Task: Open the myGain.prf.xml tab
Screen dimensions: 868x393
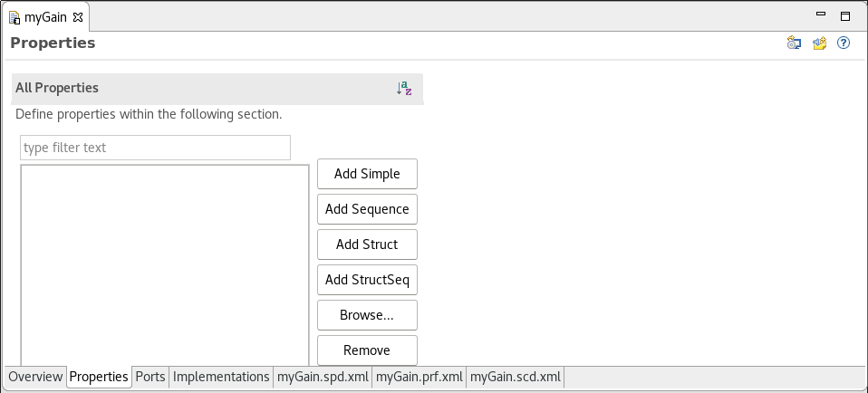Action: [420, 377]
